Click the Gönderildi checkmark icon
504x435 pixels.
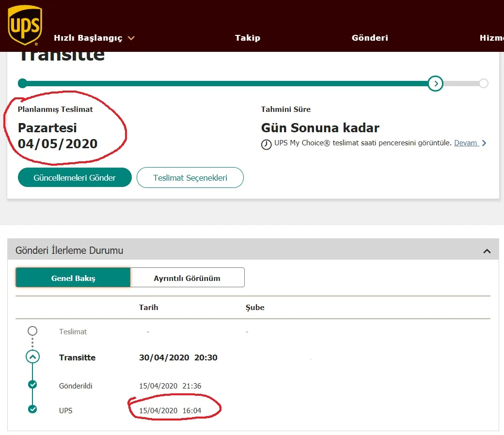(x=32, y=384)
